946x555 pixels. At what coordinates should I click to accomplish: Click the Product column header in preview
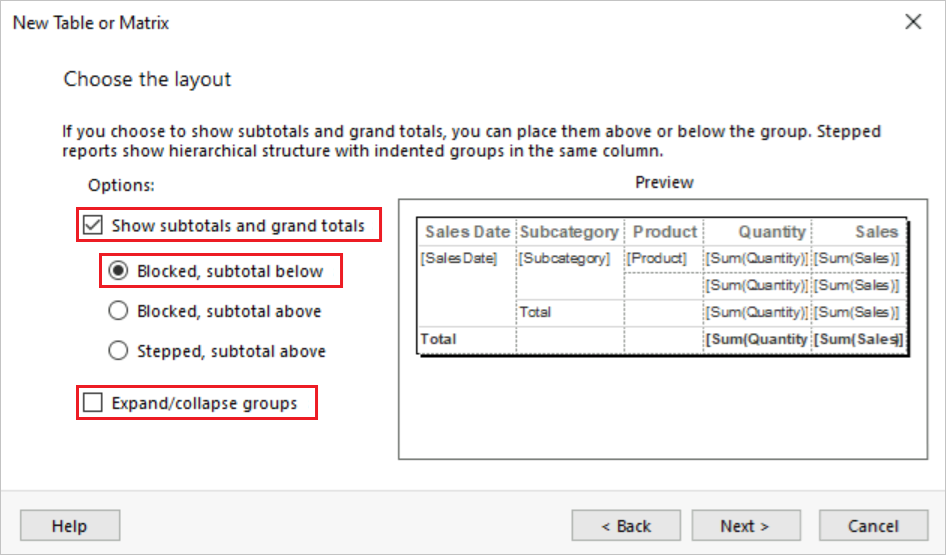(x=664, y=232)
